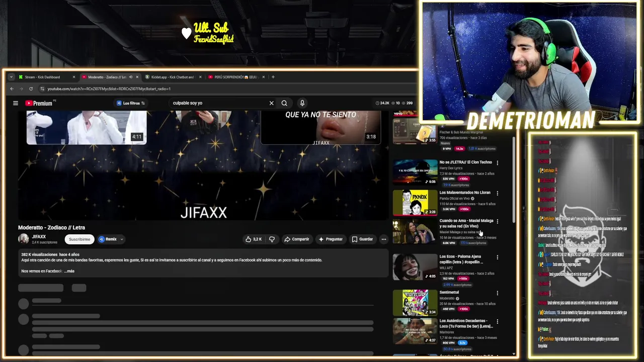The height and width of the screenshot is (362, 644).
Task: Open options for 'Los Auténticos Decadentes - Loco'
Action: coord(497,321)
